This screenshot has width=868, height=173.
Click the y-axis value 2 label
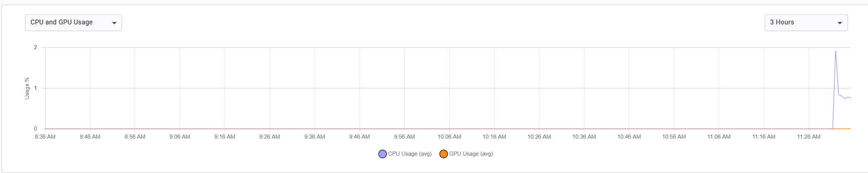click(x=36, y=47)
